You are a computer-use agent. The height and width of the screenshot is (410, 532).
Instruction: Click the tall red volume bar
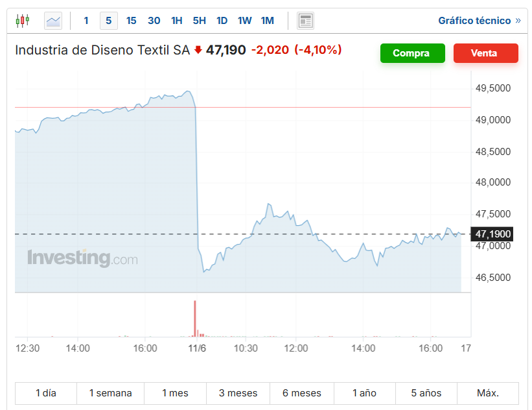tap(194, 318)
